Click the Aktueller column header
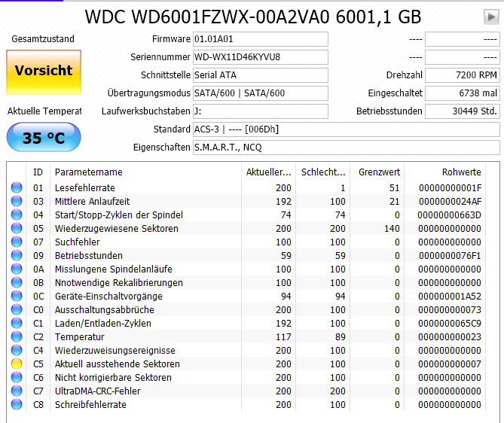Screen dimensions: 504x423 pyautogui.click(x=268, y=172)
